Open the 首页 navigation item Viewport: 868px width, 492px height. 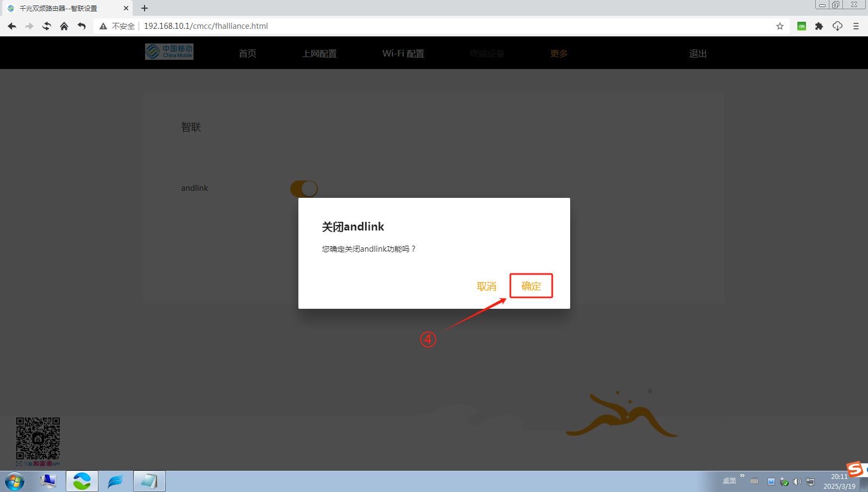(247, 53)
